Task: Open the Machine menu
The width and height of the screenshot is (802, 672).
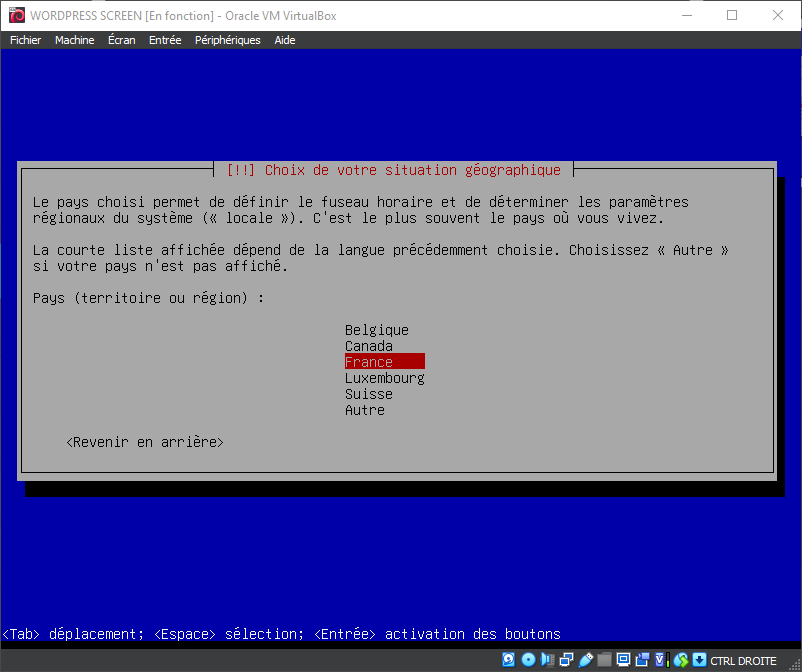Action: [x=74, y=40]
